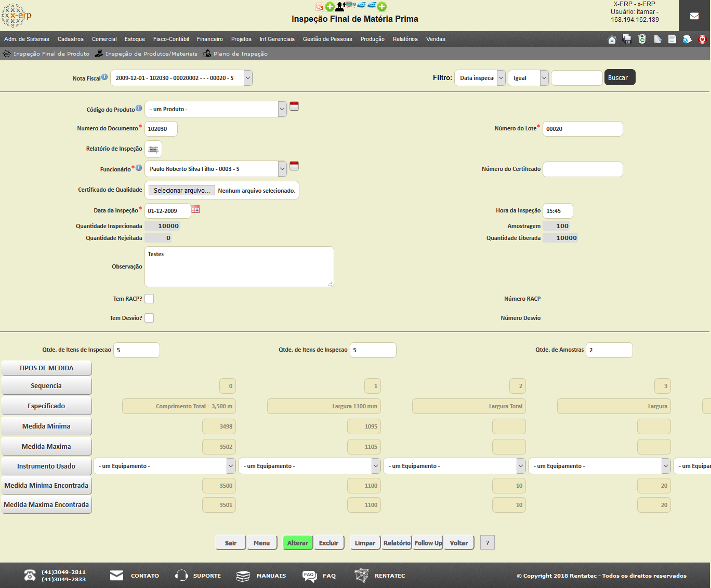Open the Cadastros menu

click(71, 39)
